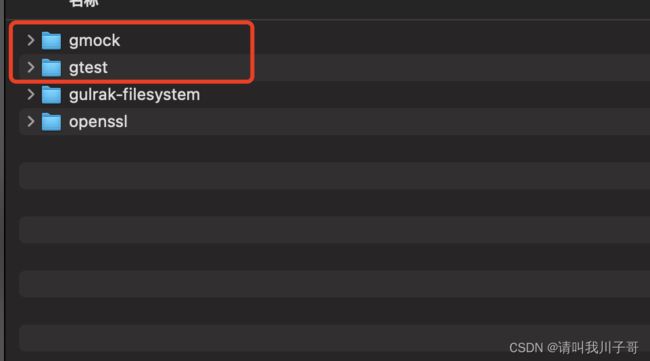Click blank area at far right of gulrak-filesystem row
Image resolution: width=650 pixels, height=361 pixels.
click(539, 95)
